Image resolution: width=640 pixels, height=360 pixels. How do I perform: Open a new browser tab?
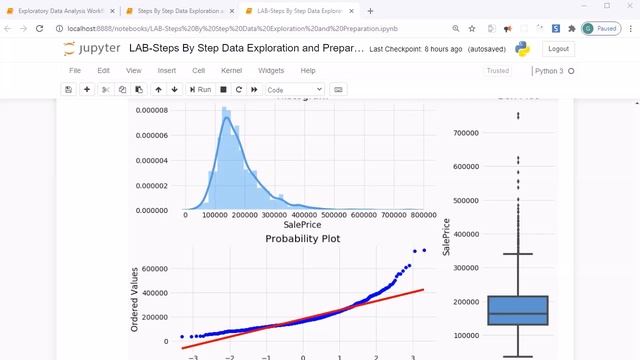coord(370,11)
